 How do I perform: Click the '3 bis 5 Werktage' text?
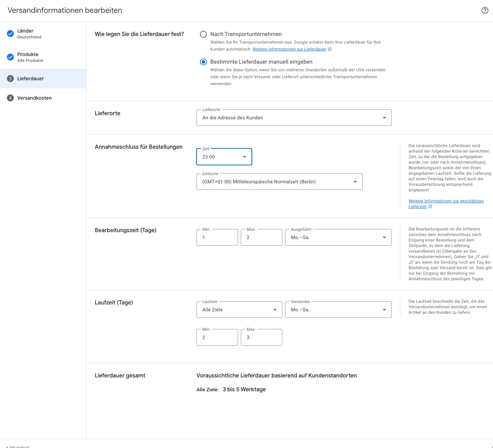(x=244, y=389)
